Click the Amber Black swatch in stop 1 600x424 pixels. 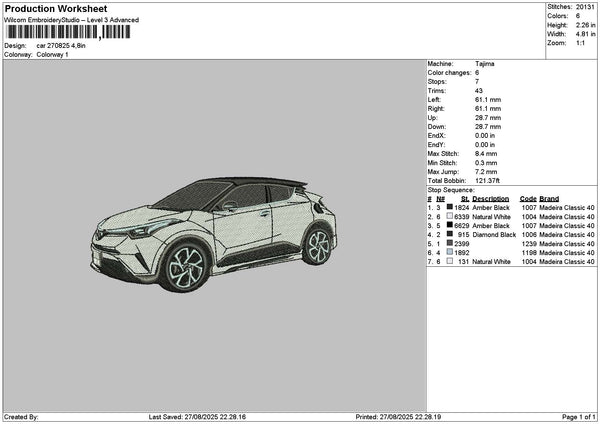point(451,207)
